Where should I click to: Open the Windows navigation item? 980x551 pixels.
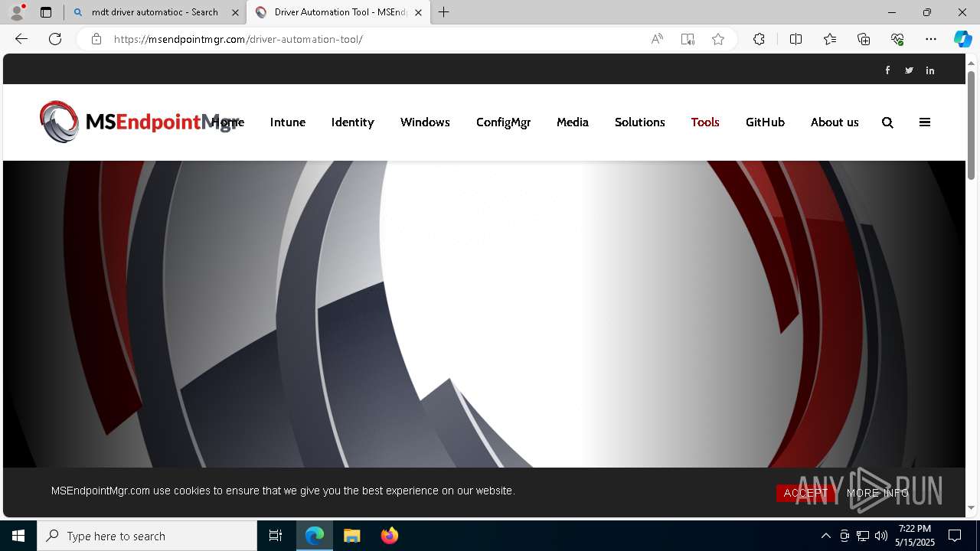coord(425,122)
